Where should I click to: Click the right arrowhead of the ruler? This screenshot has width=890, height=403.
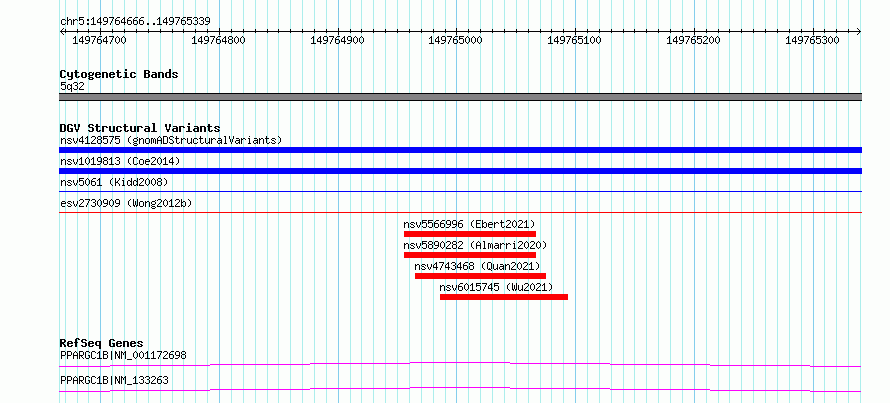click(859, 31)
